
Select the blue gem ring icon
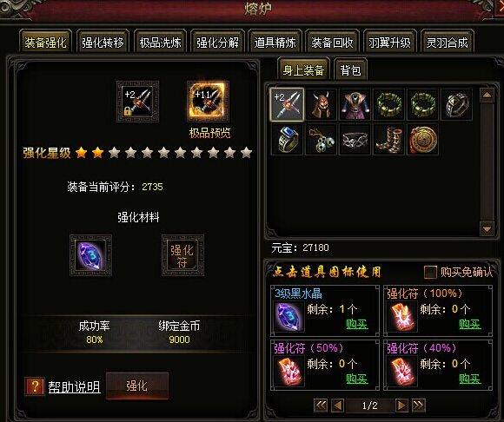tap(287, 139)
